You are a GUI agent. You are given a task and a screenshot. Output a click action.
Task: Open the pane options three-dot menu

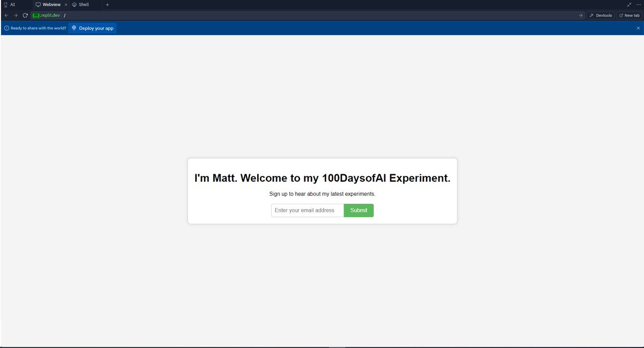tap(638, 4)
